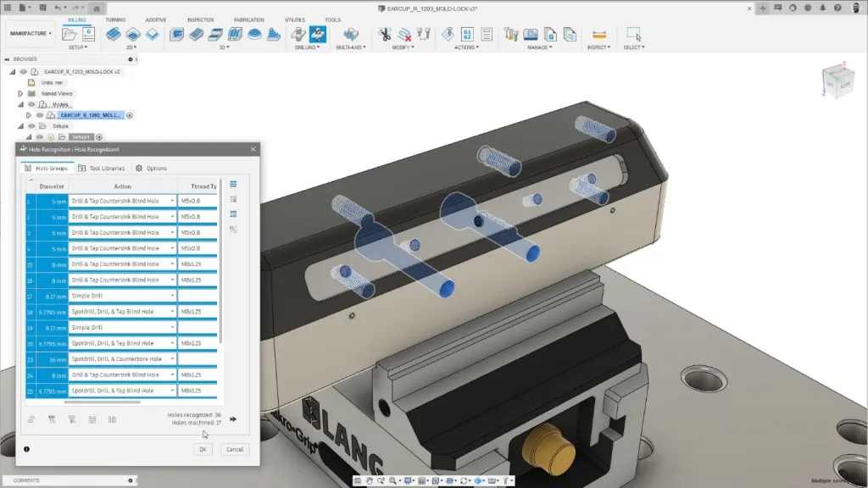Viewport: 868px width, 488px height.
Task: Open Action dropdown for hole group 17
Action: tap(173, 296)
